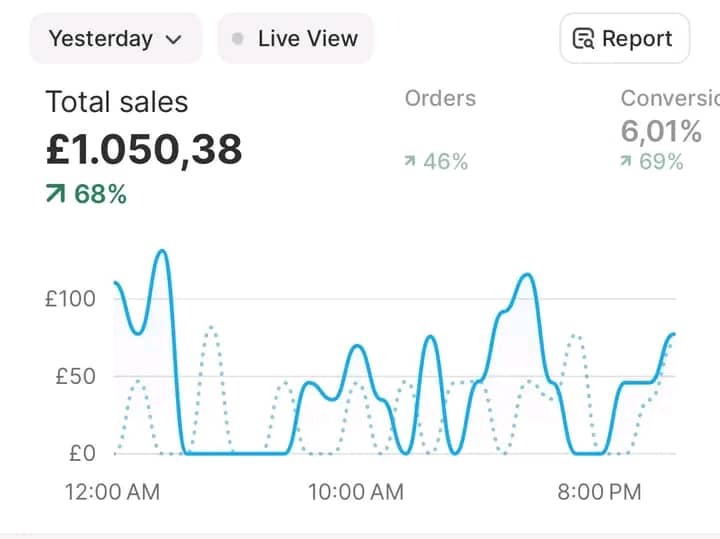Click the £100 y-axis label

(x=70, y=298)
